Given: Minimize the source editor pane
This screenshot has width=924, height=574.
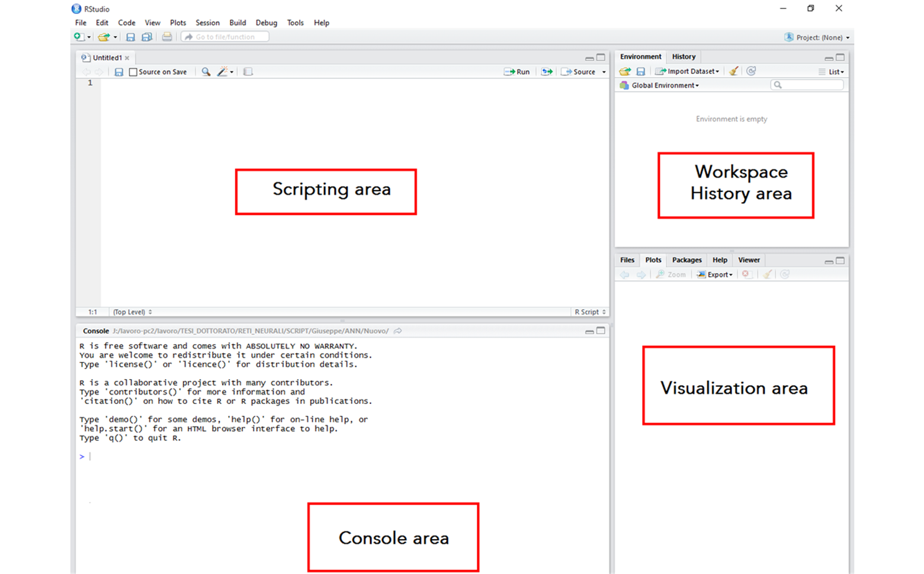Looking at the screenshot, I should (589, 58).
